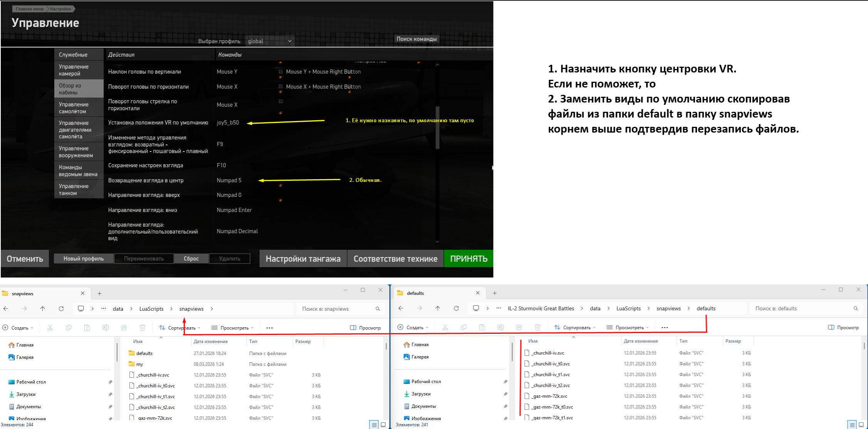Viewport: 868px width, 429px height.
Task: Select Управление самолётом category tab
Action: coord(79,108)
